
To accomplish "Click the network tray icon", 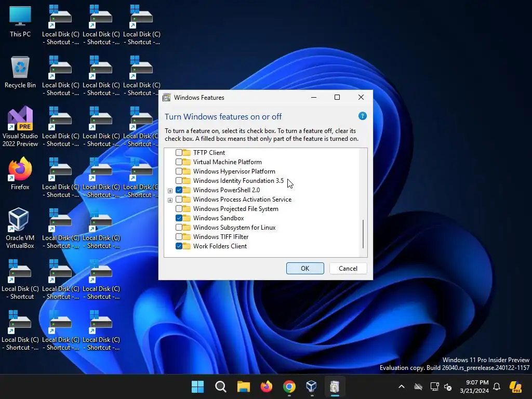I will click(x=434, y=387).
